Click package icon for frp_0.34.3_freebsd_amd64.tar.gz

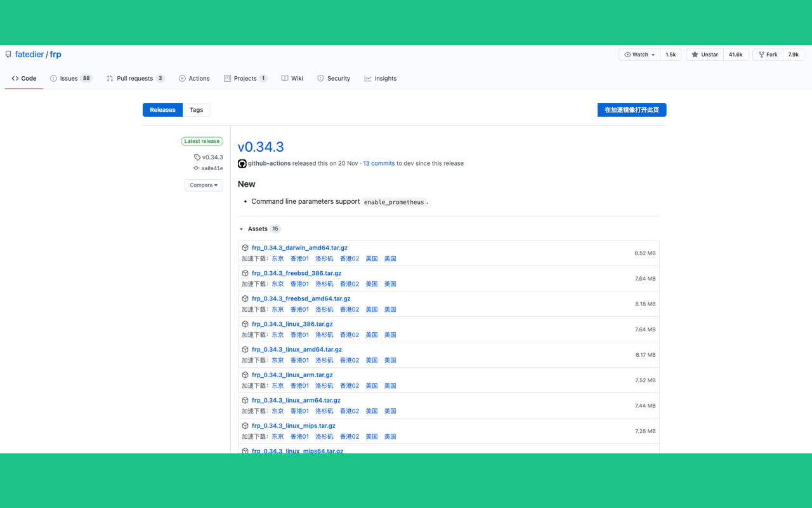tap(246, 298)
